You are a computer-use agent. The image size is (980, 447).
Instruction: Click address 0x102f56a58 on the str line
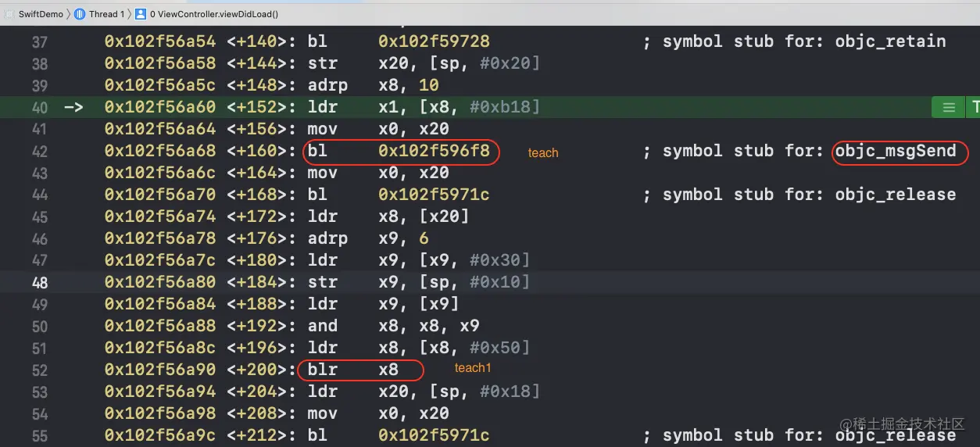160,63
